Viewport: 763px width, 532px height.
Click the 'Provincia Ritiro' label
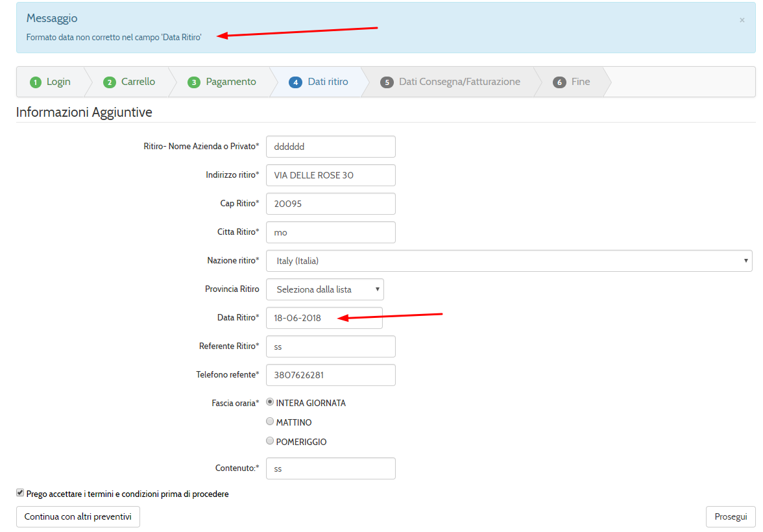pyautogui.click(x=232, y=289)
